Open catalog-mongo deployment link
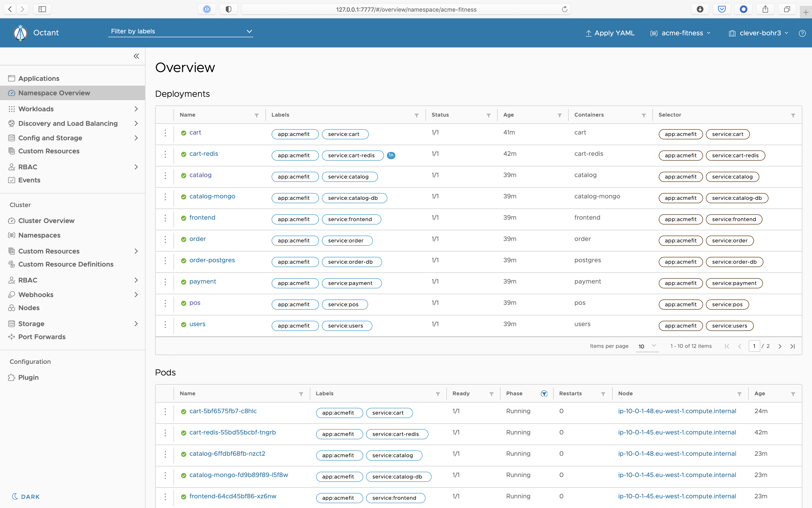The height and width of the screenshot is (508, 812). (x=212, y=196)
